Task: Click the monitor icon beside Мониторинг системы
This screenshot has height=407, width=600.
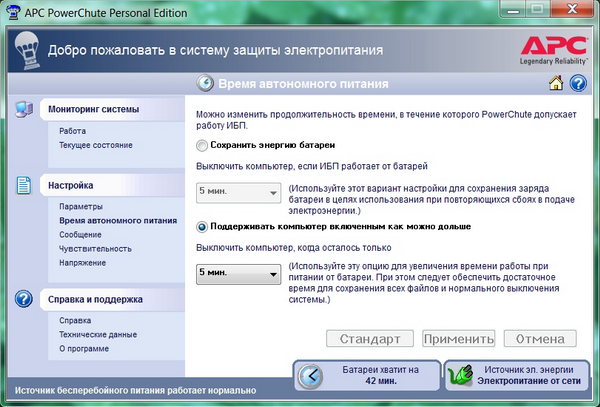Action: click(24, 109)
